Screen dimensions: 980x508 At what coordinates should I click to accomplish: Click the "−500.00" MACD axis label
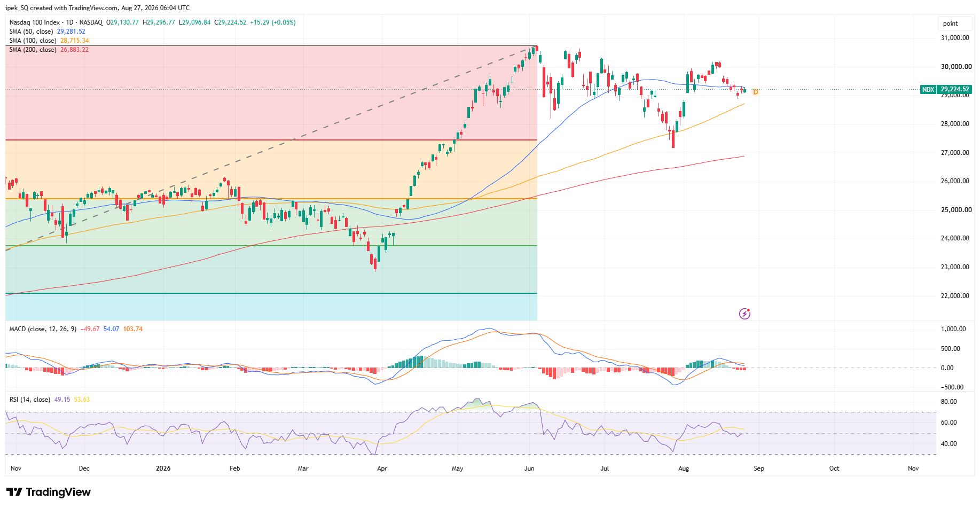click(952, 387)
